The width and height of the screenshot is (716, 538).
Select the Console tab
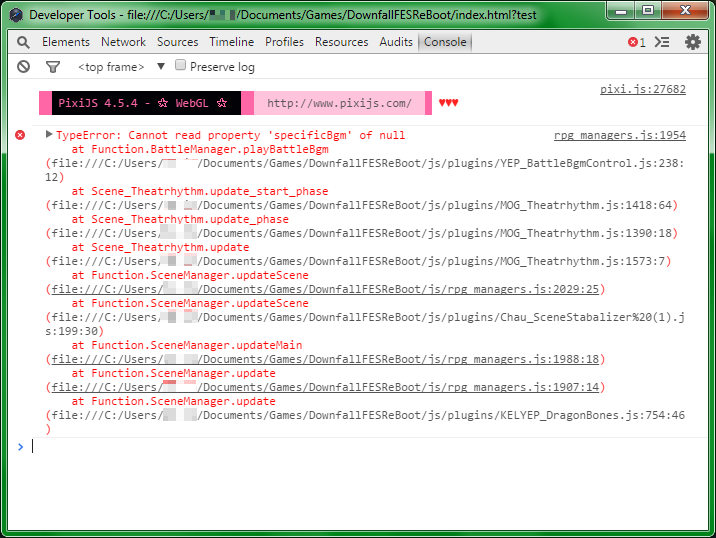(x=445, y=42)
